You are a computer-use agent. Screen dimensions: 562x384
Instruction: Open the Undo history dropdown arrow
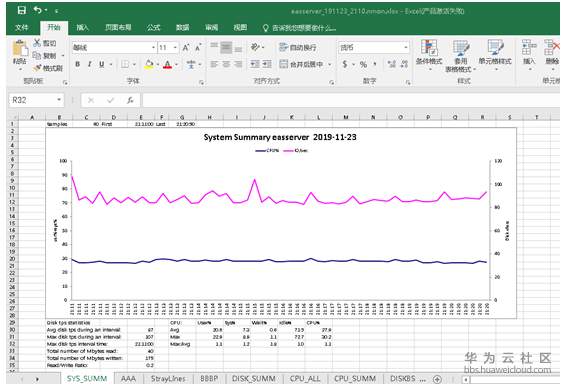[x=46, y=11]
